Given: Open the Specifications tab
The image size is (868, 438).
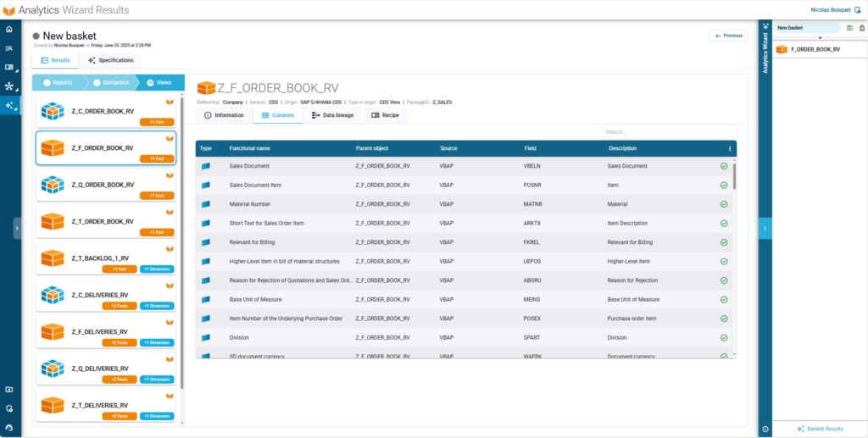Looking at the screenshot, I should [110, 61].
